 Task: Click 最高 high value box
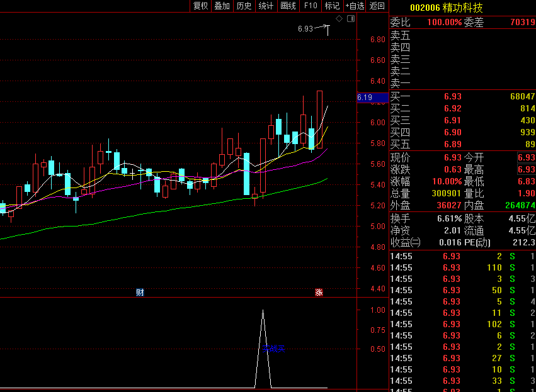[x=527, y=169]
